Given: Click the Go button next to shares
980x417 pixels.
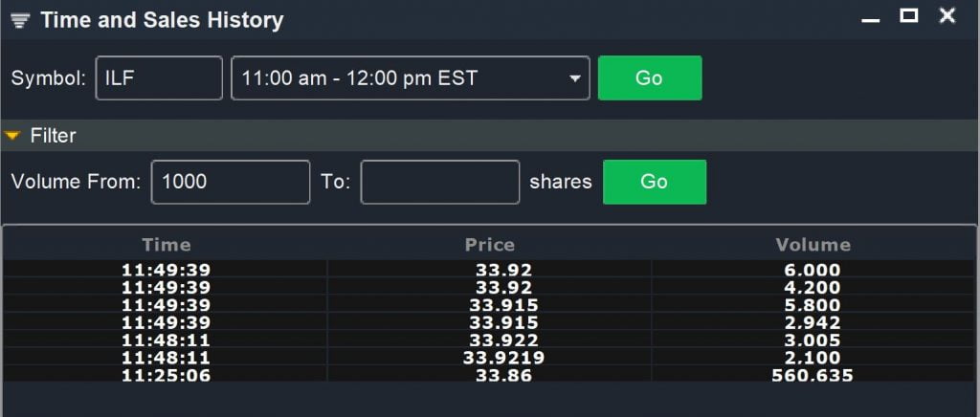Looking at the screenshot, I should [655, 182].
